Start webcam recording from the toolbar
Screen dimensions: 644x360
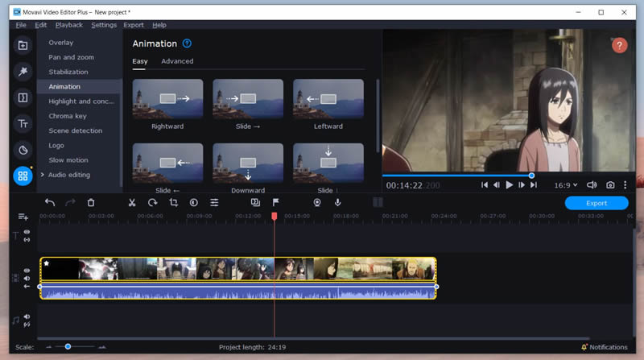[317, 202]
